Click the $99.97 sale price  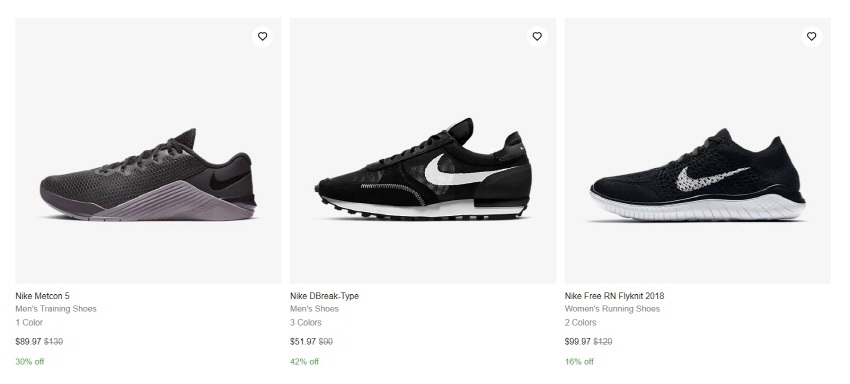[577, 342]
